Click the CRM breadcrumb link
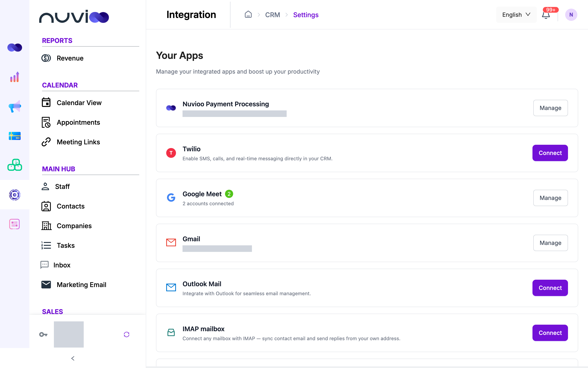This screenshot has height=368, width=588. (x=272, y=15)
